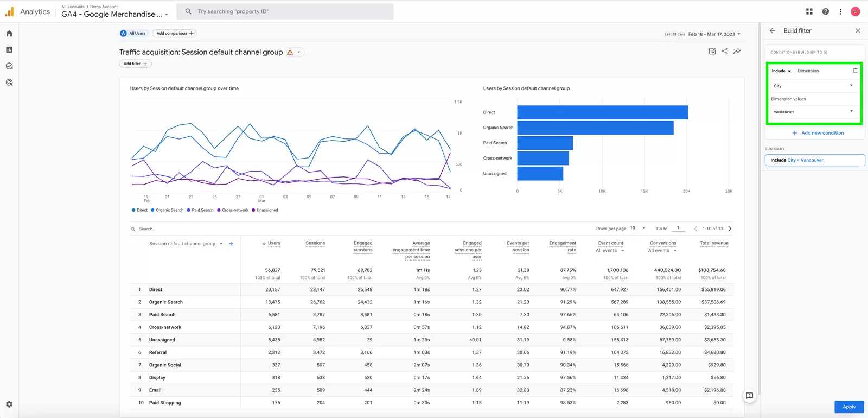This screenshot has width=868, height=418.
Task: Open Admin settings gear icon
Action: [9, 404]
